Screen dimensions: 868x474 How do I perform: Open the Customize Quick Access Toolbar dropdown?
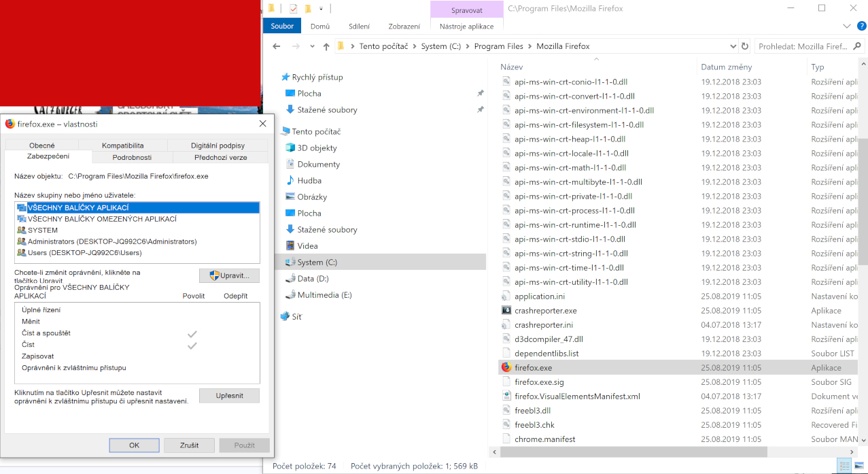tap(321, 9)
